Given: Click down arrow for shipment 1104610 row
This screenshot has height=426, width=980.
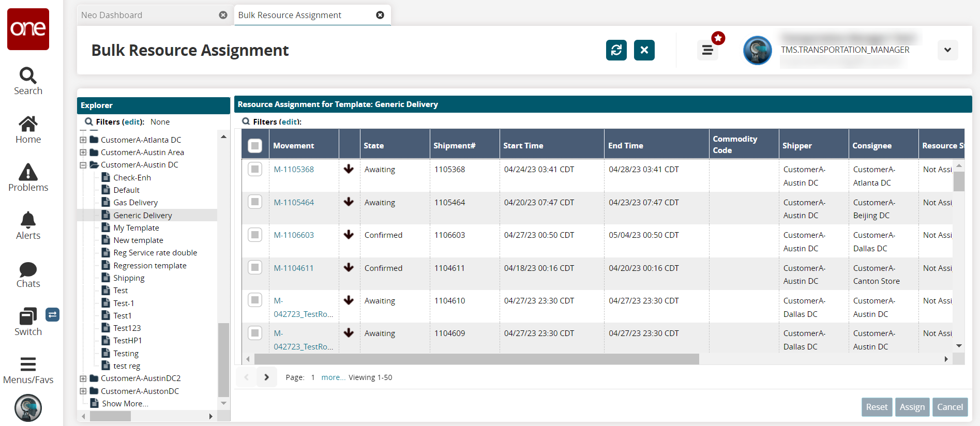Looking at the screenshot, I should point(349,300).
